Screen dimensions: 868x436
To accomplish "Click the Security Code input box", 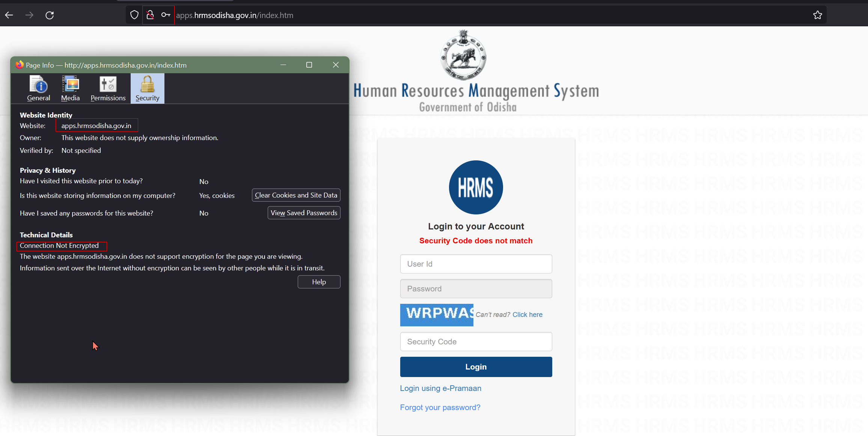I will click(x=476, y=342).
